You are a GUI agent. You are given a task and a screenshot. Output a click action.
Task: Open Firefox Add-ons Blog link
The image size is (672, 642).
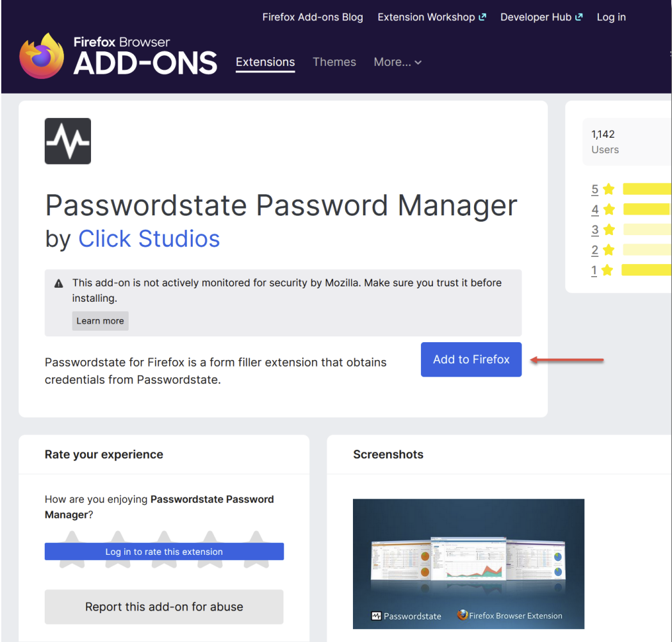pos(313,17)
